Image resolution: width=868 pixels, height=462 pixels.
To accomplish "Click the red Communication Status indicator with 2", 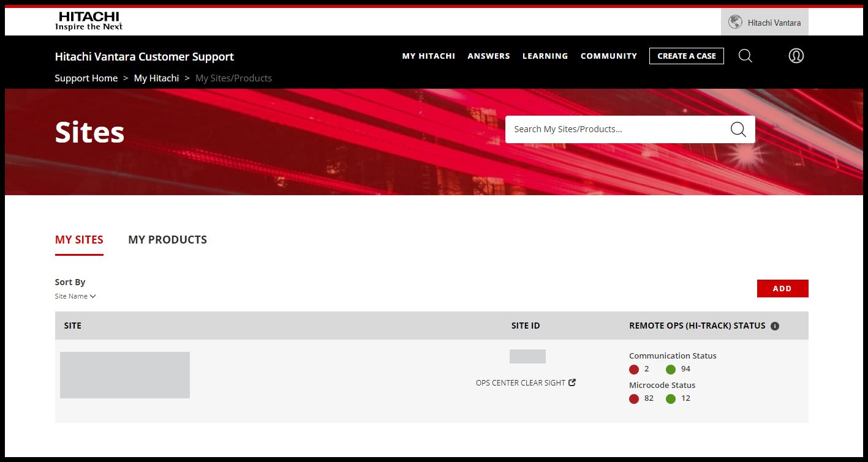I will [x=634, y=370].
